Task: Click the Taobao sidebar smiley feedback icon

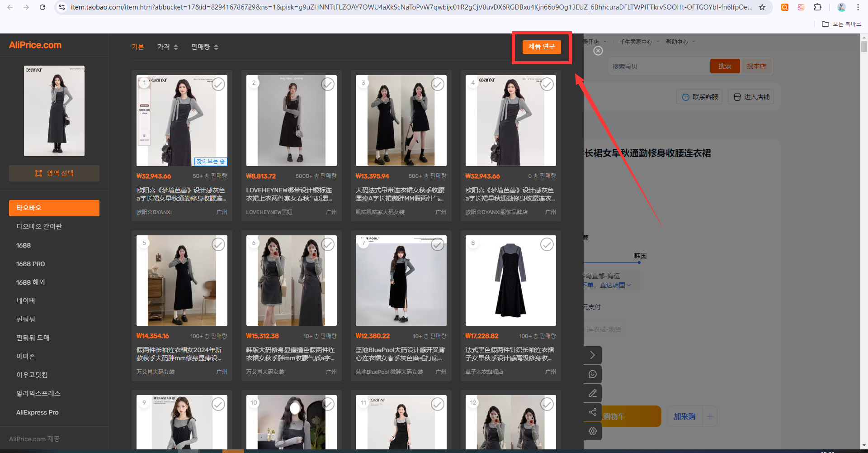Action: click(x=593, y=374)
